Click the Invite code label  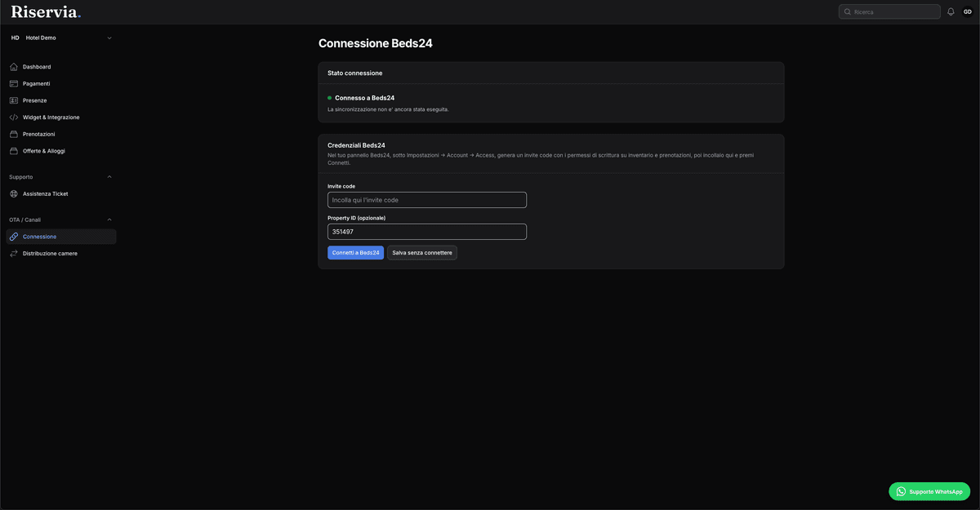341,186
